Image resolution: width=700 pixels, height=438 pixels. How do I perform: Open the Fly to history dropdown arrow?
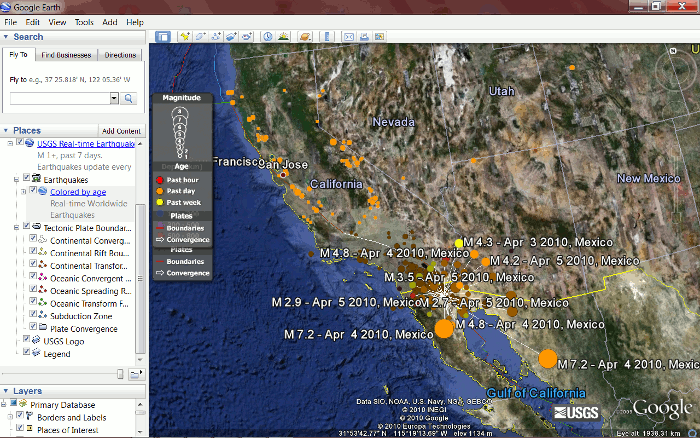tap(114, 98)
